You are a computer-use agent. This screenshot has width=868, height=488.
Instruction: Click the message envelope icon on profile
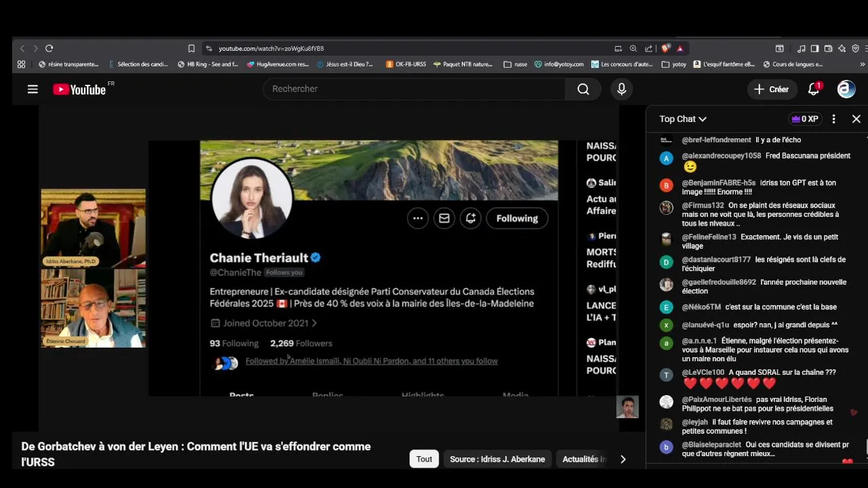pyautogui.click(x=444, y=218)
